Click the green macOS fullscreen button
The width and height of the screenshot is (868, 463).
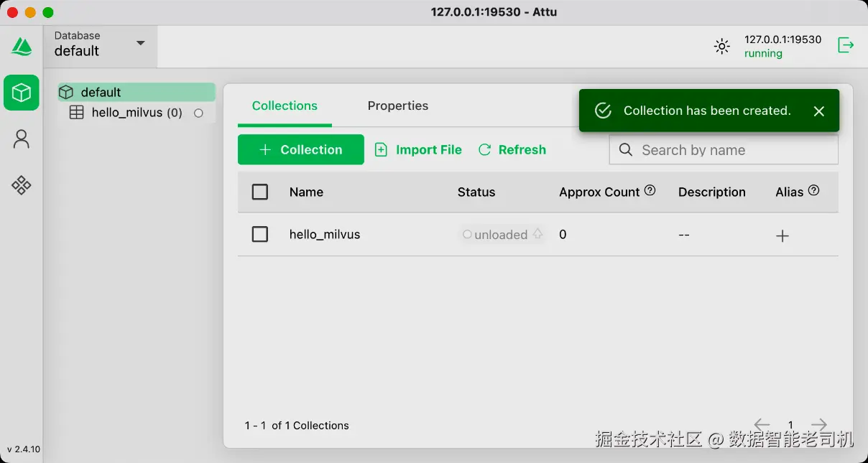48,12
